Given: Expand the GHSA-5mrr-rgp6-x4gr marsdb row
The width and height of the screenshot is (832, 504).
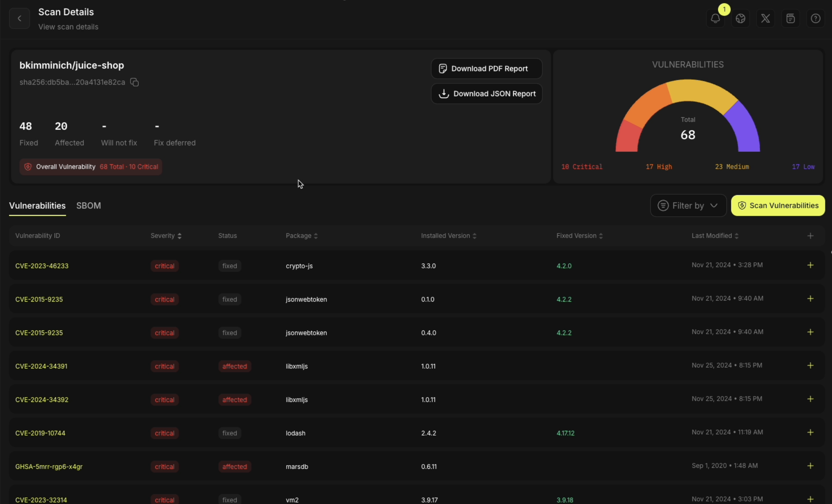Looking at the screenshot, I should coord(810,466).
